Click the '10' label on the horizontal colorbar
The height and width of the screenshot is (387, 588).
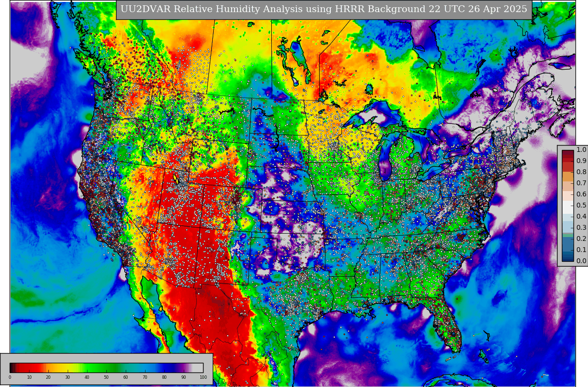[x=29, y=377]
